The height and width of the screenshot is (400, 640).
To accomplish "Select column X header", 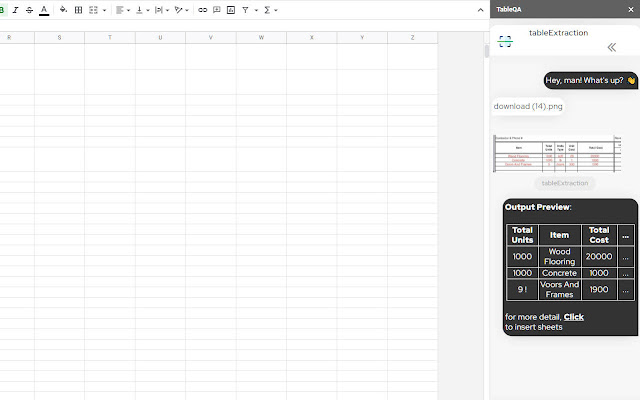I will click(311, 38).
